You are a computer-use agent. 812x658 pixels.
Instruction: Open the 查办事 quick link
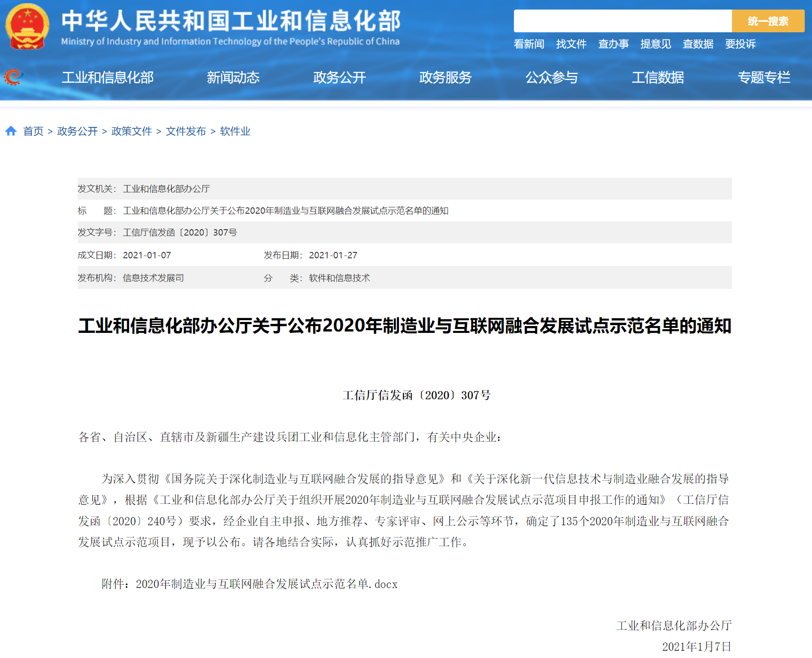pos(613,44)
